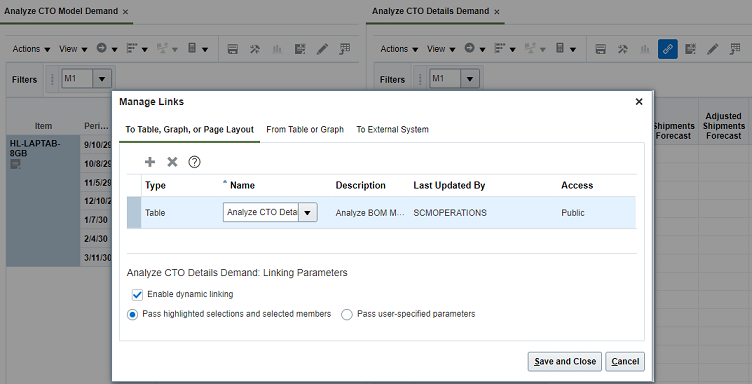Switch to From Table or Graph tab
752x384 pixels.
305,129
